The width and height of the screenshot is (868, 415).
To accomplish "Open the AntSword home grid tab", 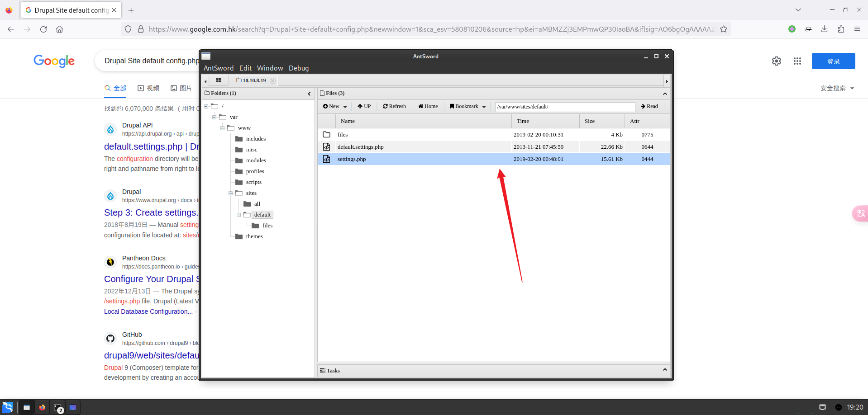I will 219,80.
